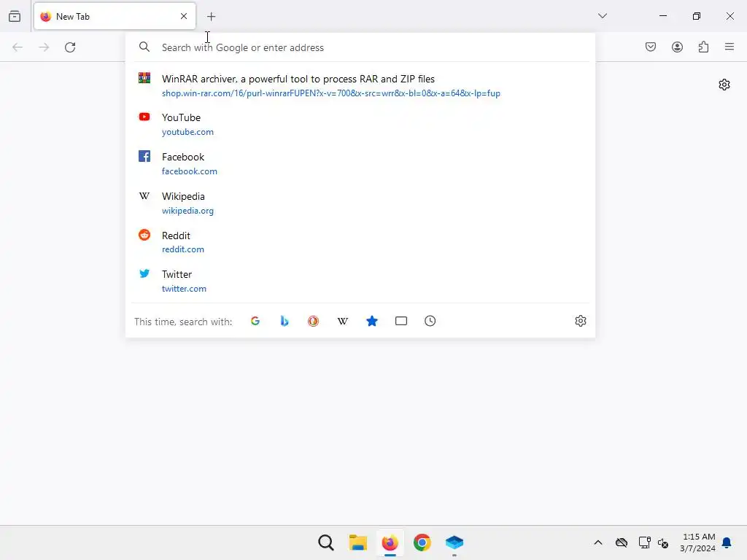Click the cloud sync tray icon

pos(622,542)
